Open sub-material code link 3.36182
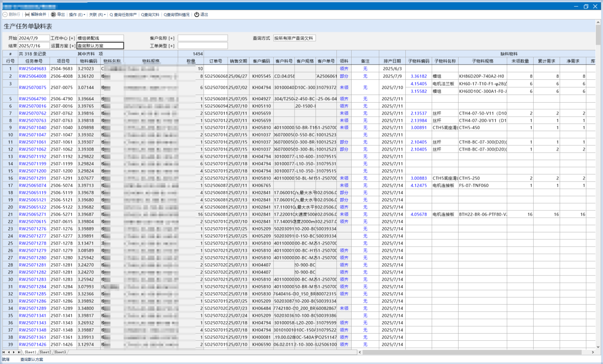603x364 pixels. [x=419, y=76]
